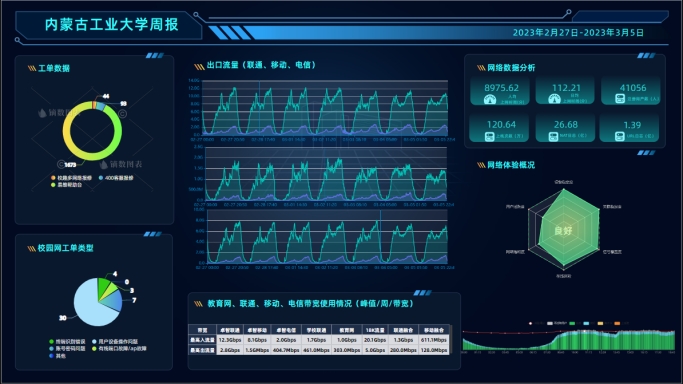Click the date range 2023年2月27日-2023年3月5日
This screenshot has height=384, width=683.
[x=578, y=33]
